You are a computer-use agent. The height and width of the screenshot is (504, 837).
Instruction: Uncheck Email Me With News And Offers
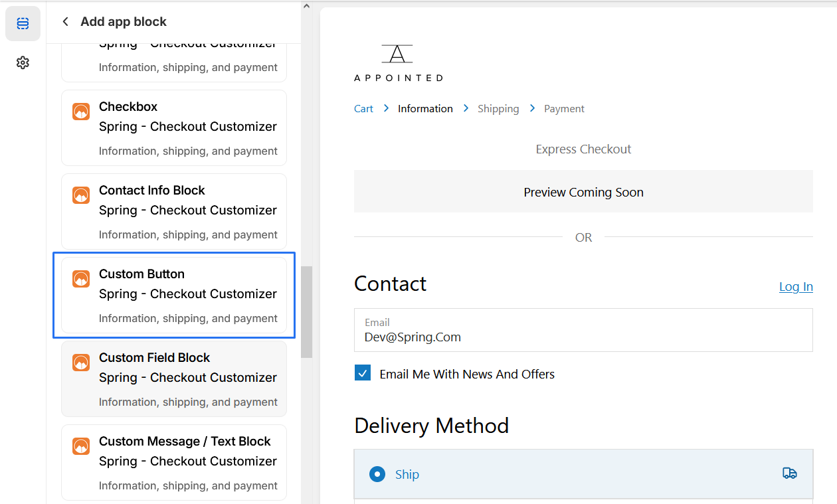363,373
